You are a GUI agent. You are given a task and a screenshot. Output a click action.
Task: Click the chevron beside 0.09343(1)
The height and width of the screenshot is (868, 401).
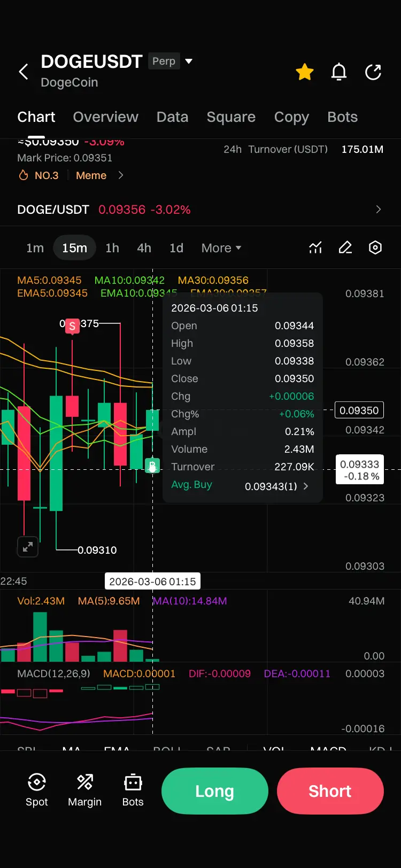click(x=306, y=486)
